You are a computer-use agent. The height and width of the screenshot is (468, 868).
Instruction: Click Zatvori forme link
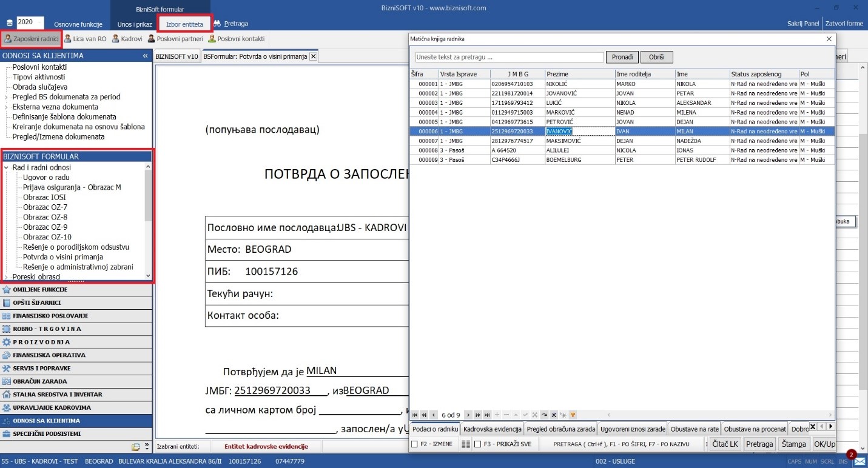(x=844, y=24)
